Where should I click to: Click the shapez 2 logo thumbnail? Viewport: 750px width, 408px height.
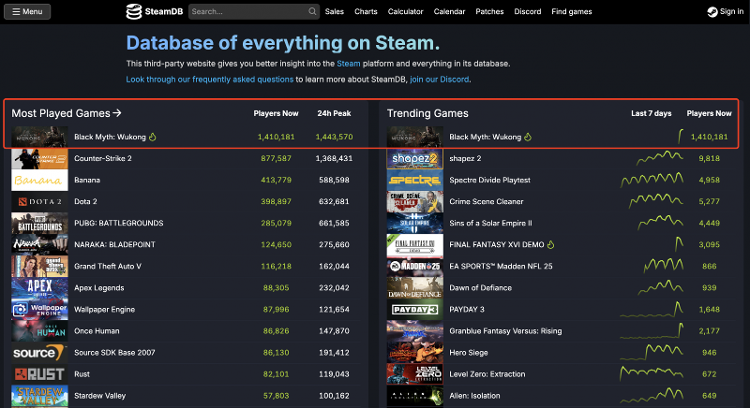tap(414, 159)
